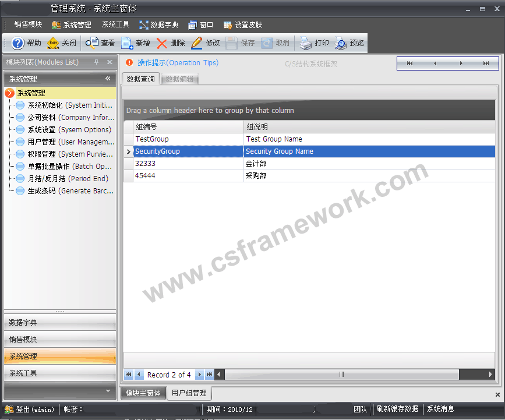
Task: Click the Help (帮助) toolbar icon
Action: coord(18,43)
